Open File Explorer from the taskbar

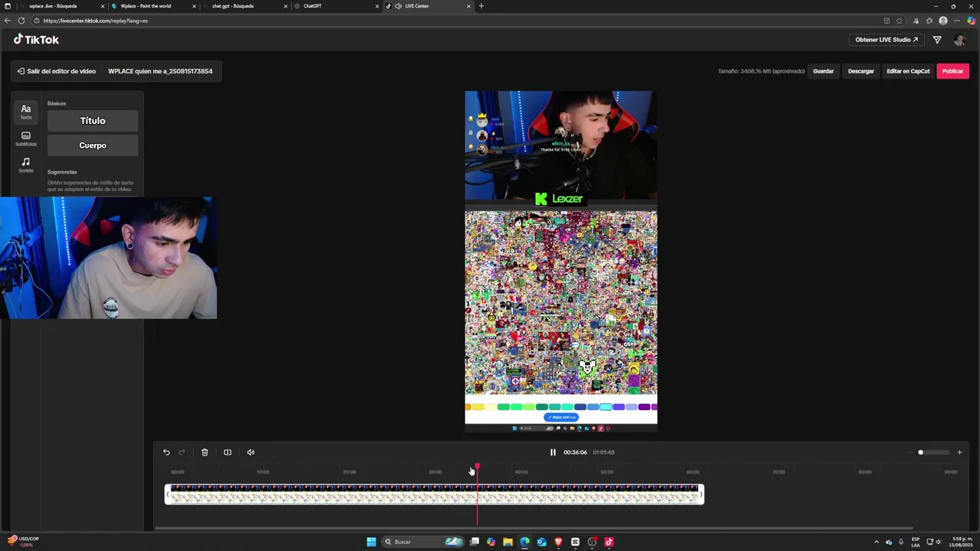(508, 542)
